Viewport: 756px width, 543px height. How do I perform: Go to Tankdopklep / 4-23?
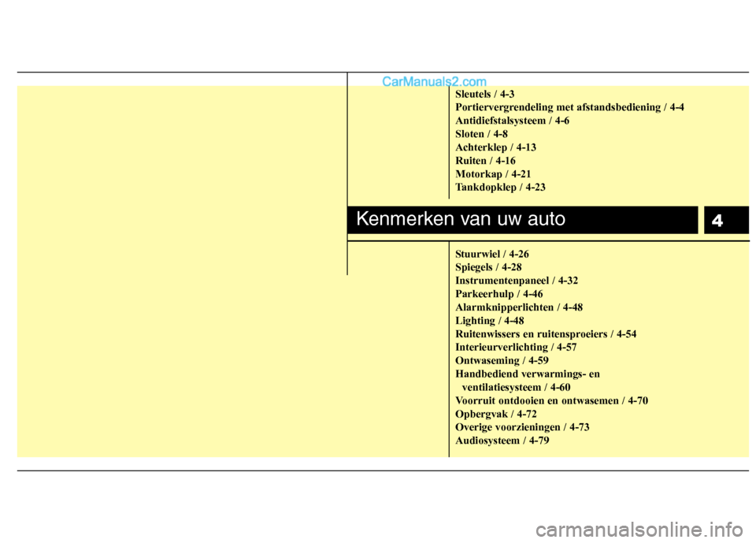pyautogui.click(x=500, y=188)
